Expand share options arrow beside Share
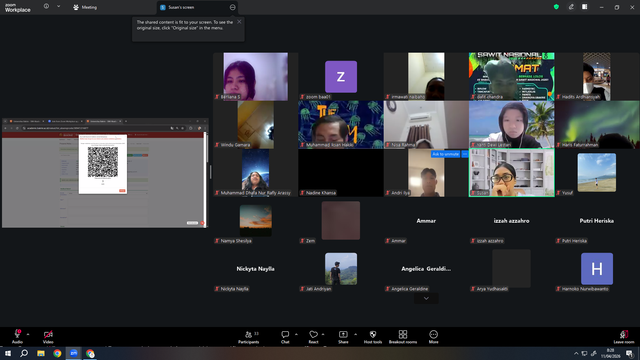The height and width of the screenshot is (360, 640). [x=355, y=334]
